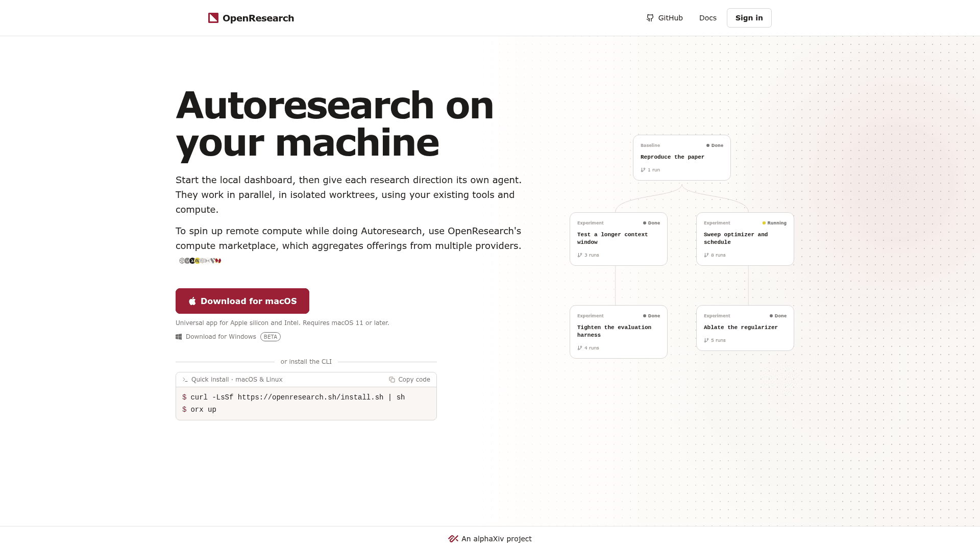
Task: Click the yellow N provider logo
Action: tap(197, 261)
